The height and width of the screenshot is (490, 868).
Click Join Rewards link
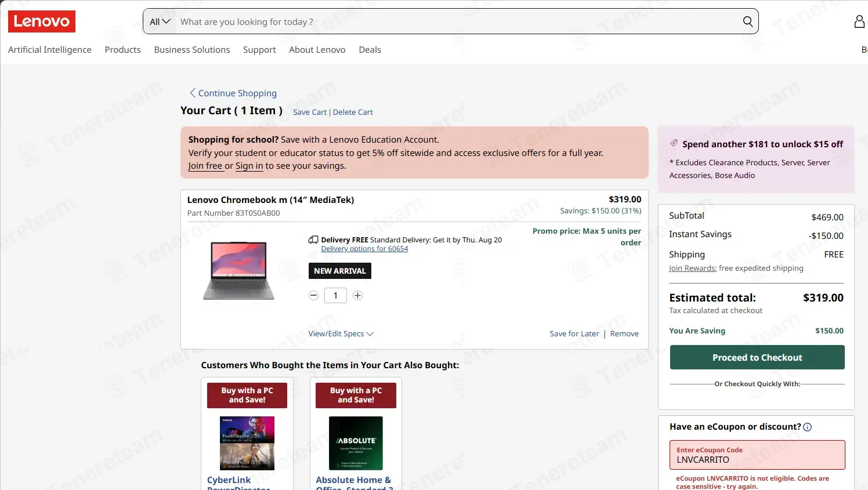(693, 268)
